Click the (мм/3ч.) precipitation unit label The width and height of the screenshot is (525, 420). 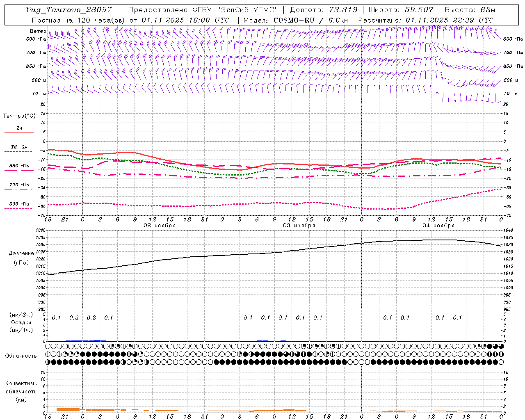21,315
